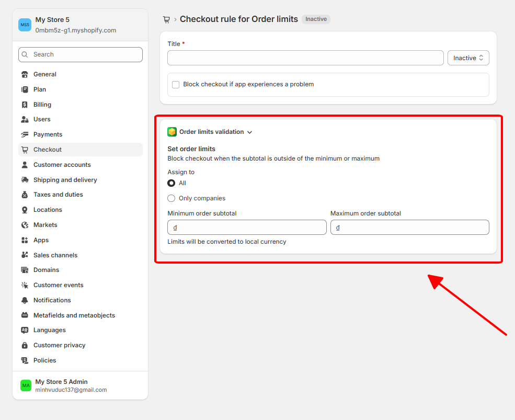Open Sales channels settings
Viewport: 515px width, 420px height.
pyautogui.click(x=81, y=255)
